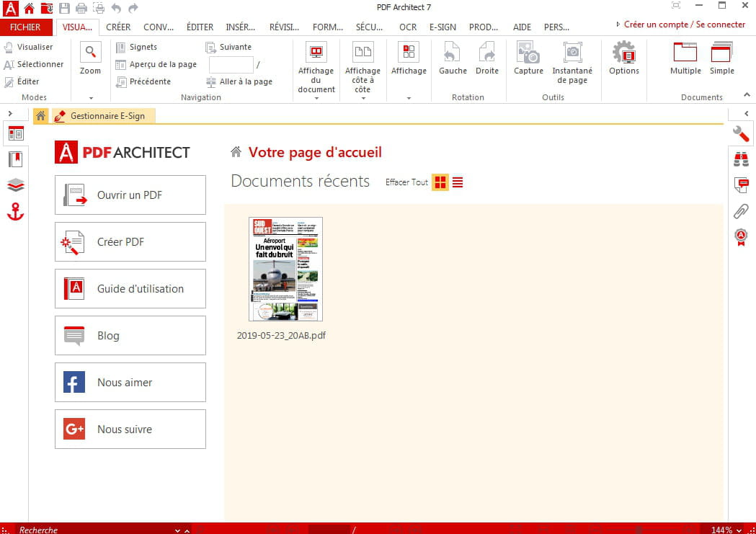Open the layers side panel
Screen dimensions: 756x534
(15, 185)
